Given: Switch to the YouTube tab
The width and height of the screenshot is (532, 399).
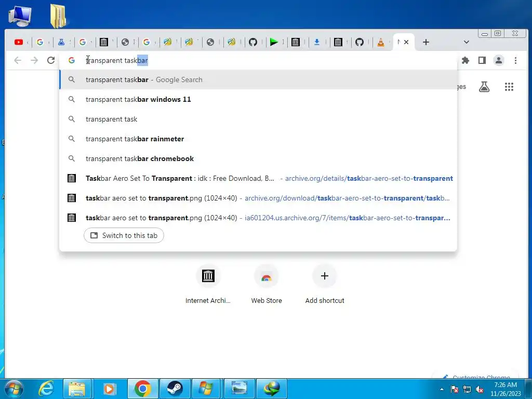Looking at the screenshot, I should pyautogui.click(x=19, y=42).
